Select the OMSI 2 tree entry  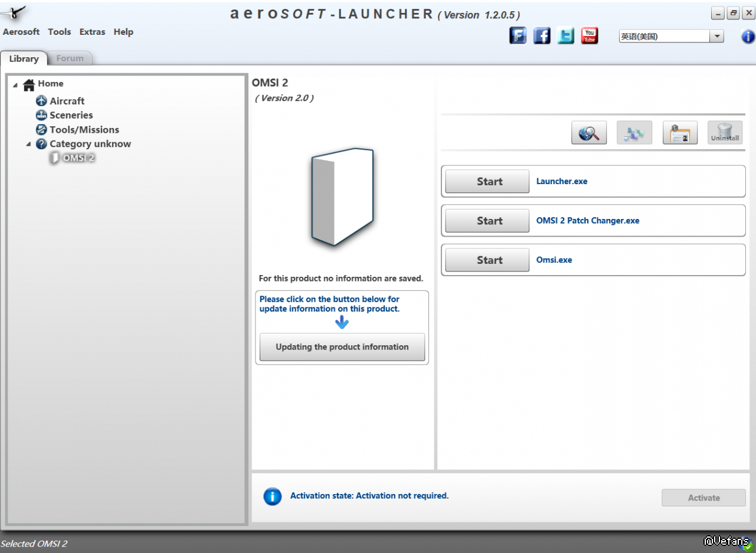click(78, 158)
